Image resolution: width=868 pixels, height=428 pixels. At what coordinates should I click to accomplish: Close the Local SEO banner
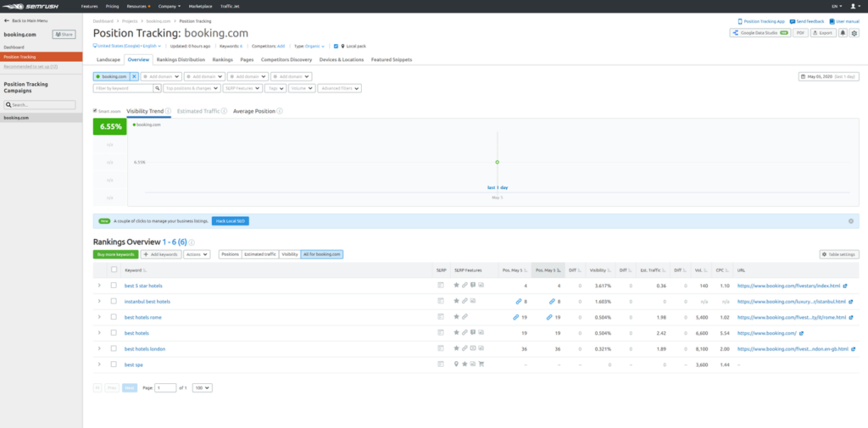[x=851, y=221]
